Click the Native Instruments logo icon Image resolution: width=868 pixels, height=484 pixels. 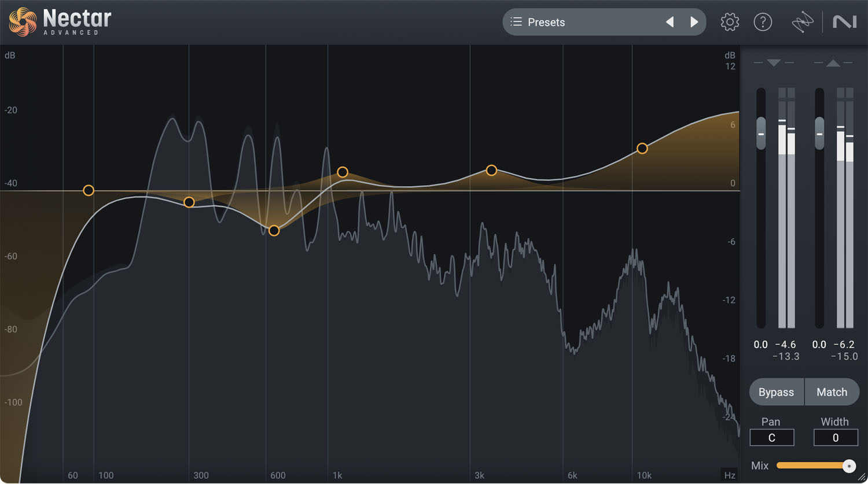coord(844,22)
